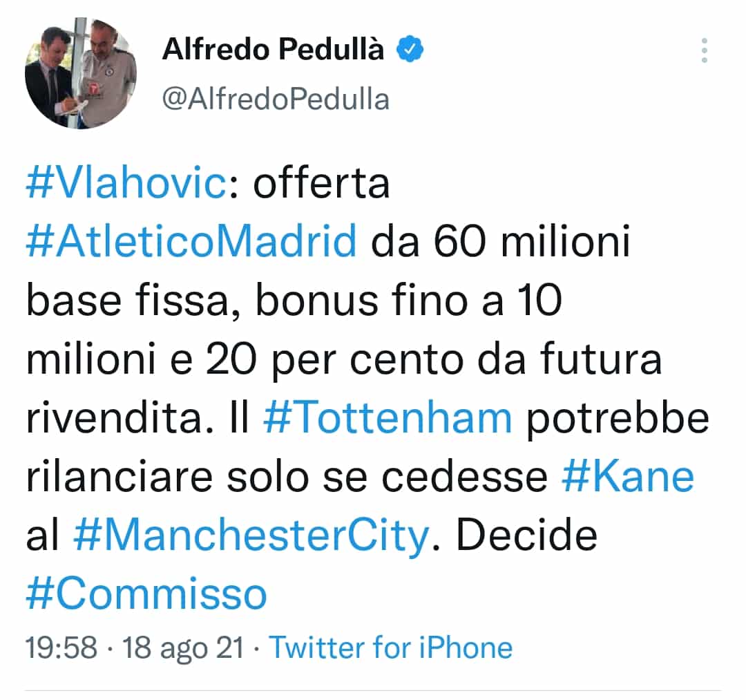Visit Alfredo Pedullà's profile via display name
This screenshot has width=746, height=700.
(x=273, y=48)
